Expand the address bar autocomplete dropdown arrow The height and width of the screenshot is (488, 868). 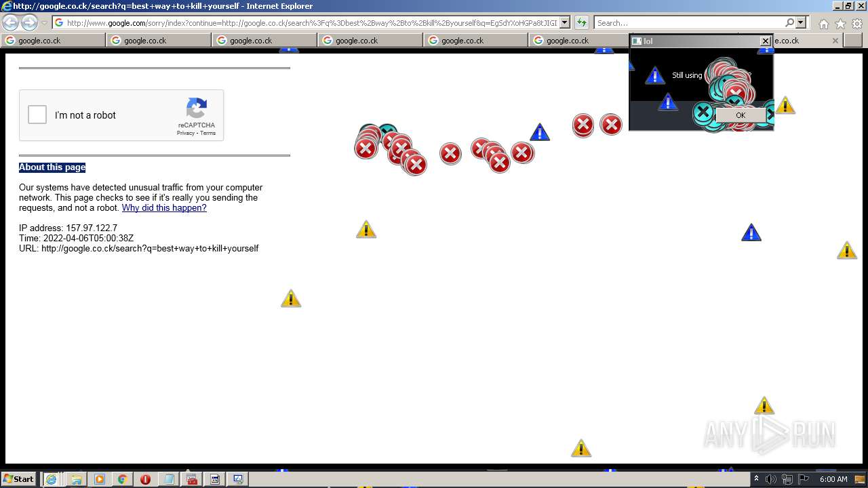[564, 23]
